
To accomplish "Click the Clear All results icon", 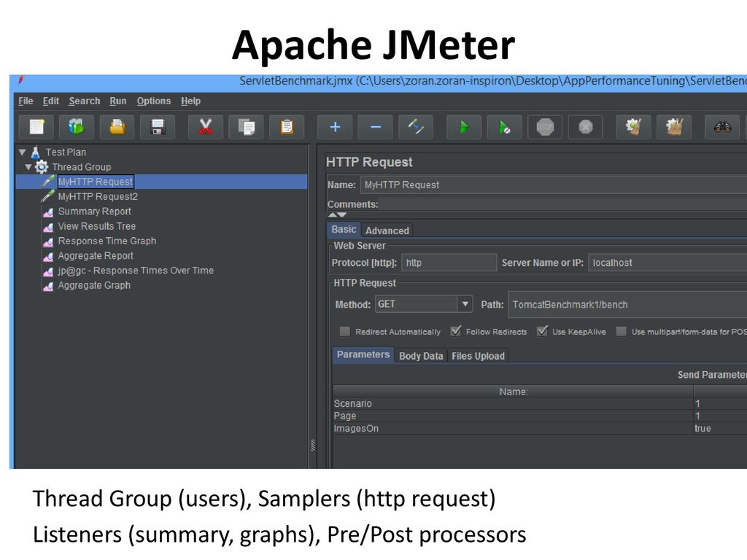I will (674, 127).
